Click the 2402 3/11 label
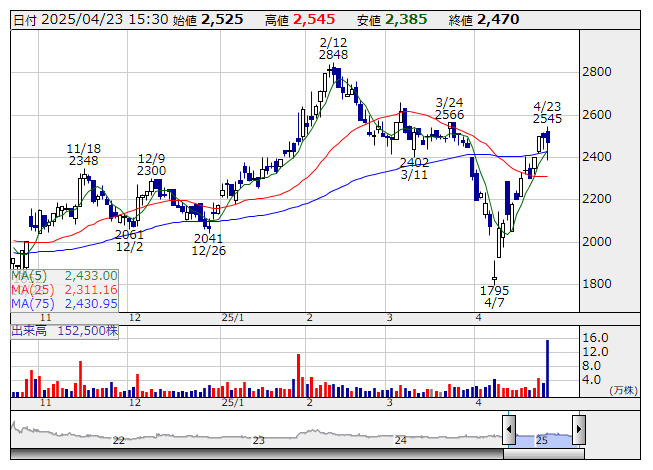 tap(414, 169)
